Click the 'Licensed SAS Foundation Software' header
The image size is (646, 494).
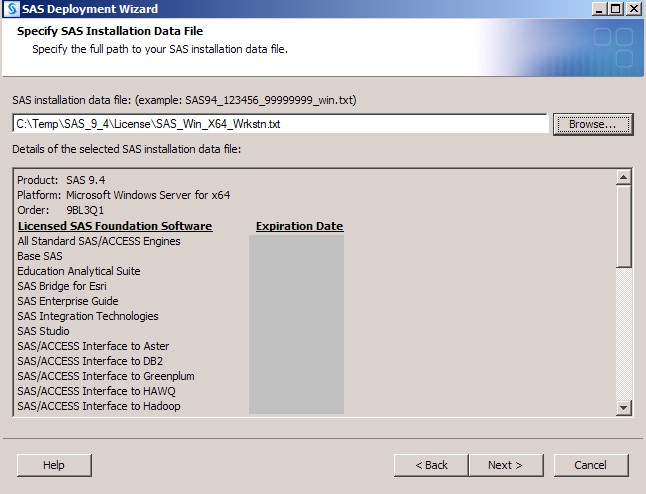115,226
